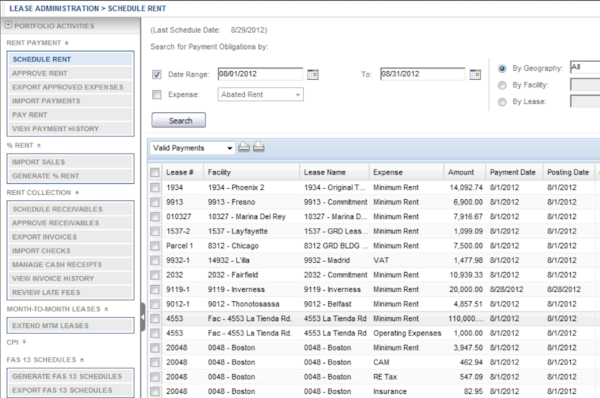Collapse the Rent Payment section

67,43
